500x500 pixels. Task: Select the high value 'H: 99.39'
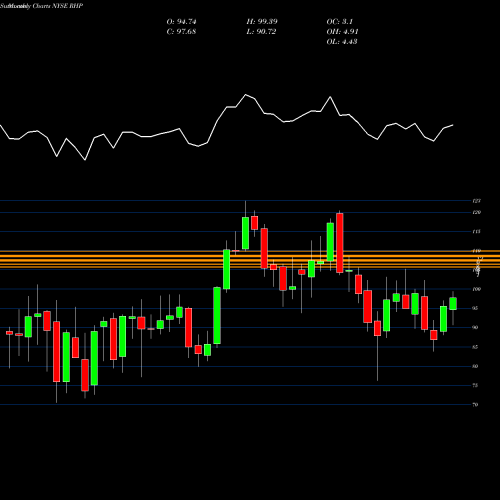click(262, 22)
